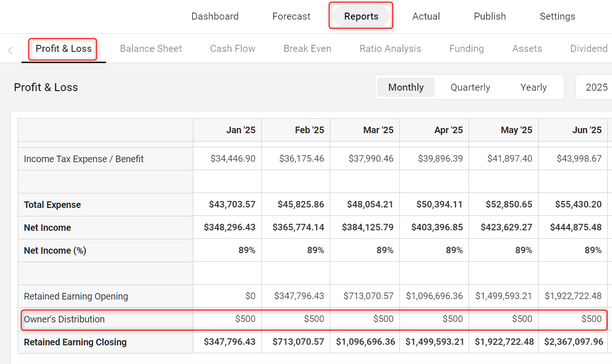The width and height of the screenshot is (612, 364).
Task: Open the Dividend tab
Action: coord(589,49)
